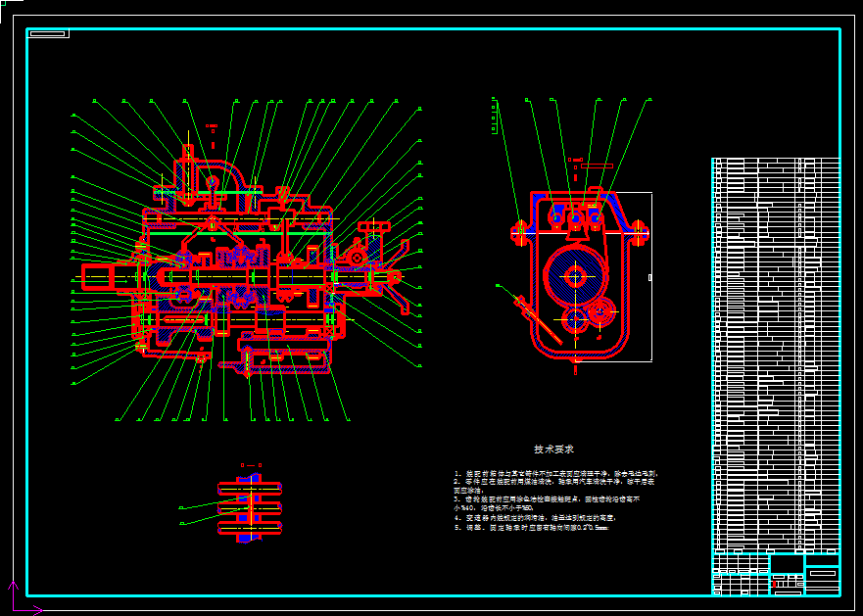The height and width of the screenshot is (616, 863).
Task: Pick the small shift-shaft detail section view
Action: [250, 507]
